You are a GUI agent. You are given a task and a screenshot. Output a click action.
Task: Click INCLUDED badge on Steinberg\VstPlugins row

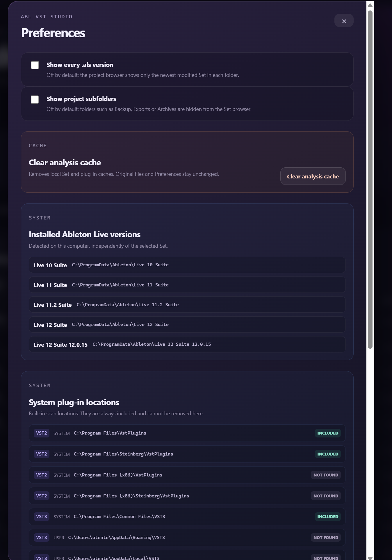[328, 454]
